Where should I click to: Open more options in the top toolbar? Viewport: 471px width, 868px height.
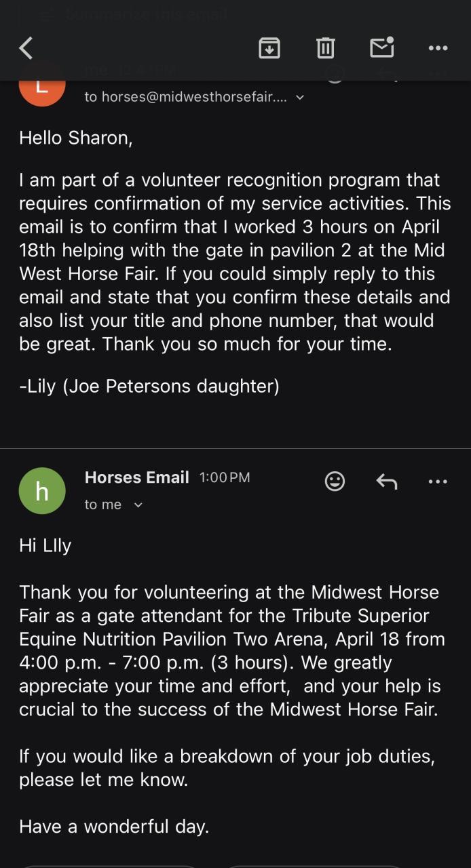[x=438, y=48]
